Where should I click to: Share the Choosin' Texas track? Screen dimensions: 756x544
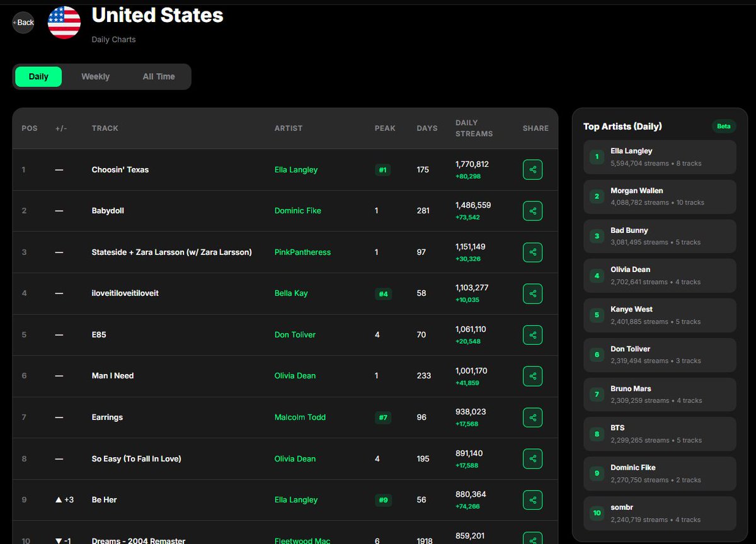pyautogui.click(x=532, y=169)
